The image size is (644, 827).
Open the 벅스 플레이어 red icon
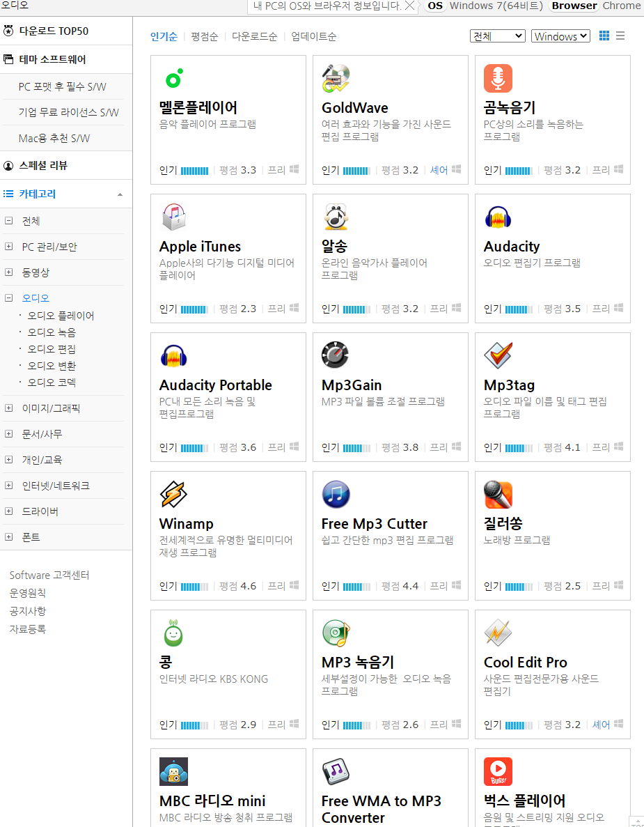[498, 772]
